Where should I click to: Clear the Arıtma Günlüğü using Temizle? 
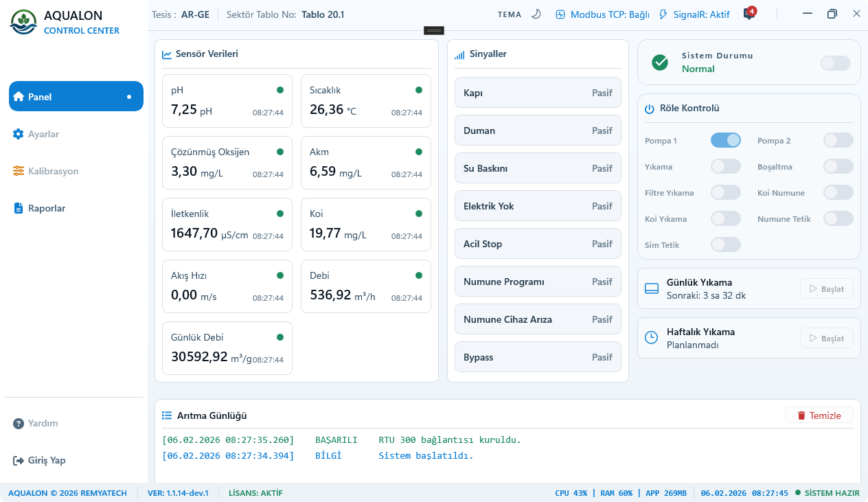[819, 415]
